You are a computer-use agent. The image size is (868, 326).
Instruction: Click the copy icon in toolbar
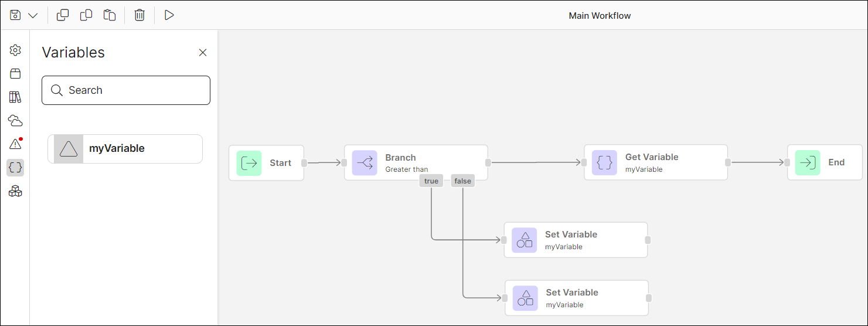(86, 15)
